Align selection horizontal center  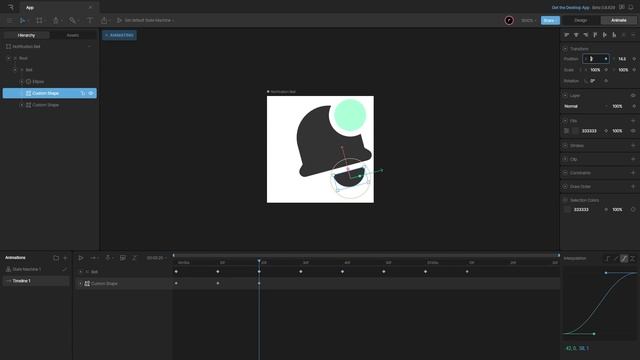(x=576, y=35)
